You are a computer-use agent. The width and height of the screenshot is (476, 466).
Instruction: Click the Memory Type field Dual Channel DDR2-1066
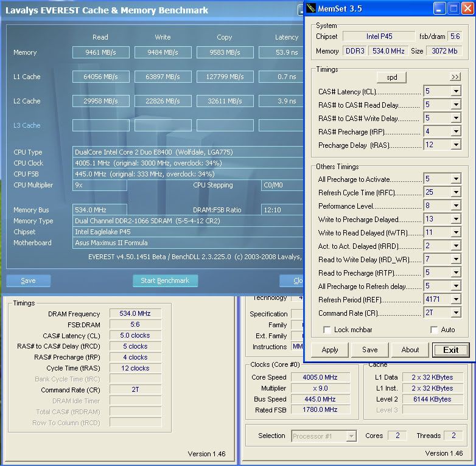(188, 221)
